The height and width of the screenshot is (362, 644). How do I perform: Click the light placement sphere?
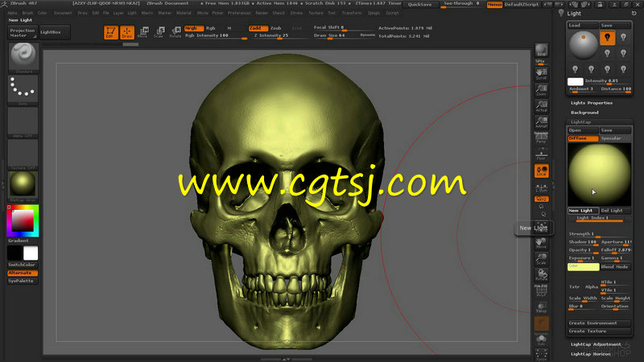tap(583, 45)
